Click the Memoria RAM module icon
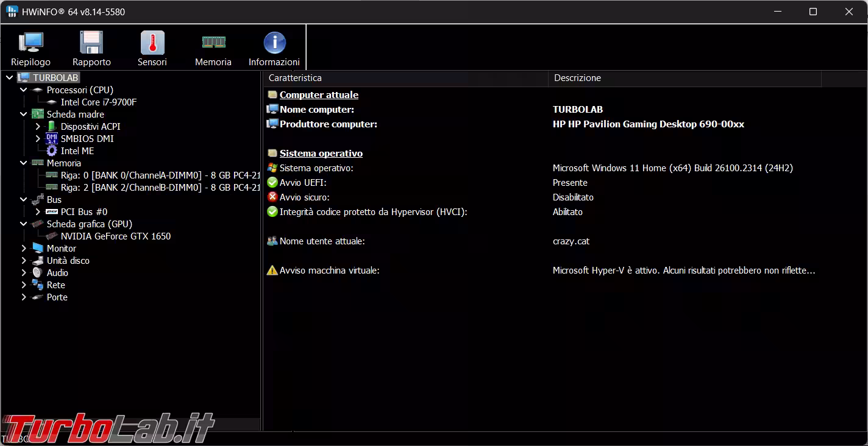 [213, 43]
